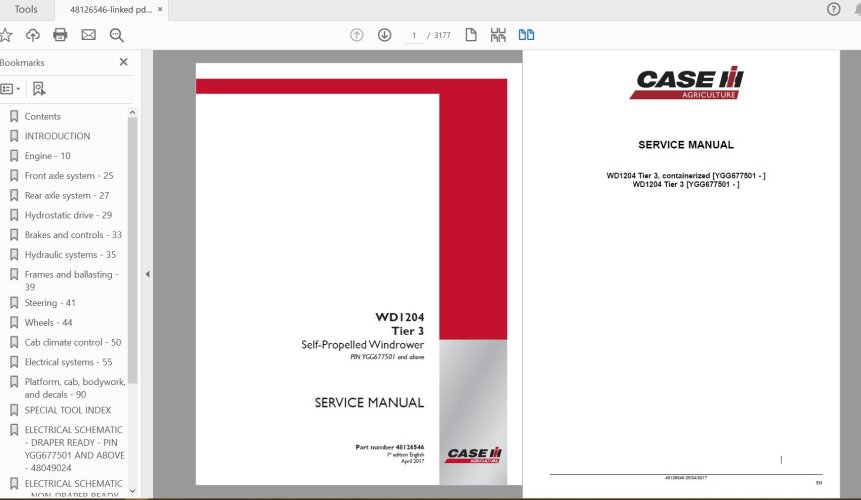Viewport: 861px width, 500px height.
Task: Click 'WD1204 Tier 3, containerized' line
Action: point(686,176)
